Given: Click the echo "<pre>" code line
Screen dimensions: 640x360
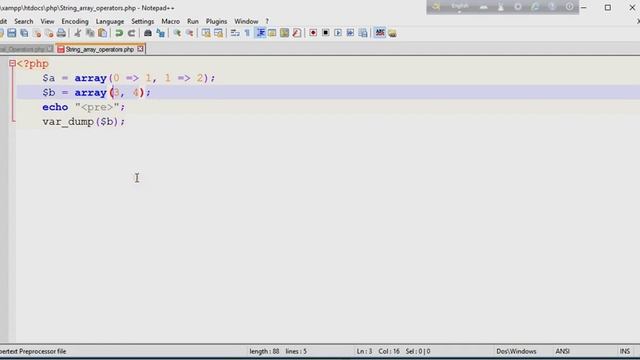Looking at the screenshot, I should click(84, 107).
